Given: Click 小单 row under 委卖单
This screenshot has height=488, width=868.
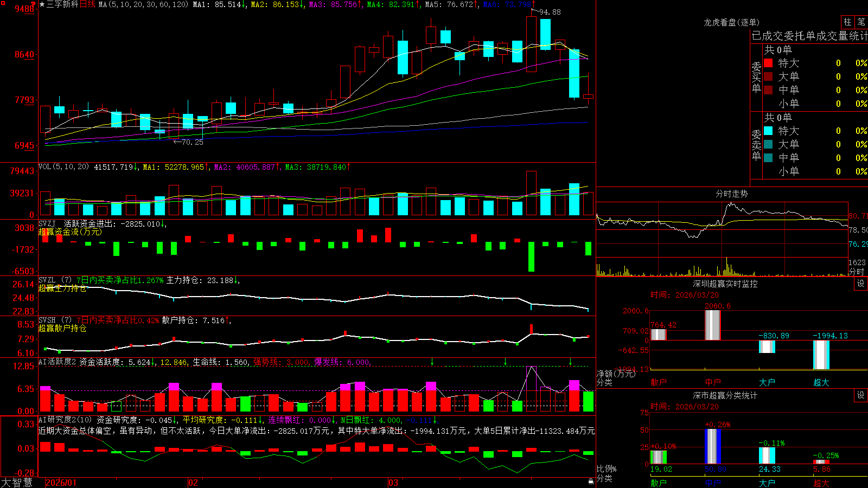Looking at the screenshot, I should 815,171.
